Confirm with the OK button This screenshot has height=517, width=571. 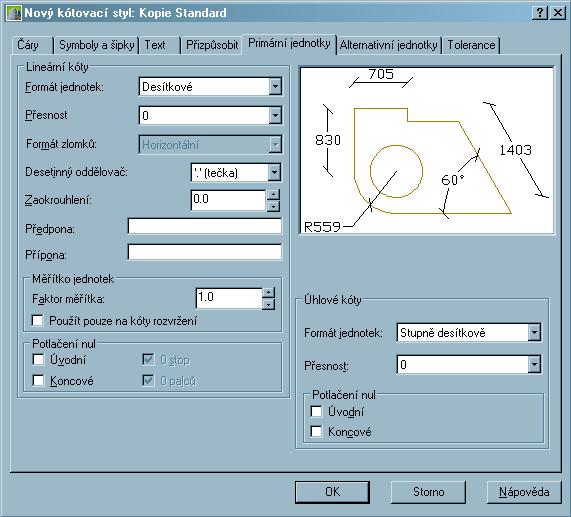(332, 492)
